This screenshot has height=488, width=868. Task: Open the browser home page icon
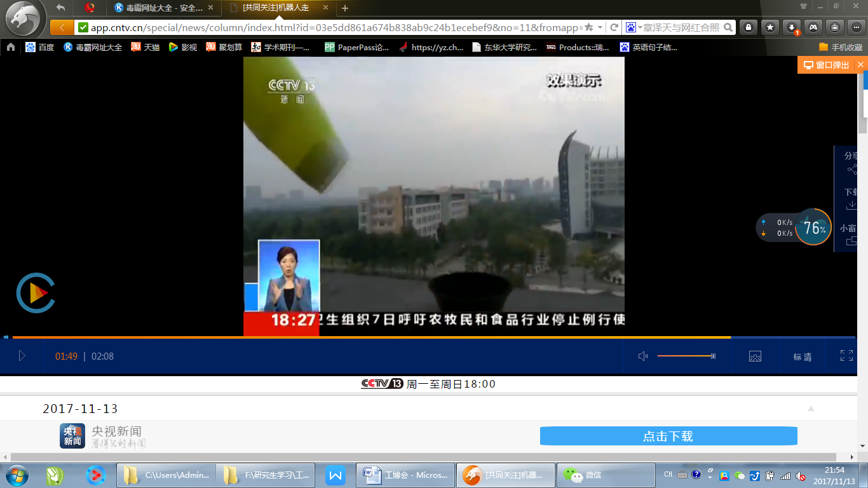(x=11, y=47)
